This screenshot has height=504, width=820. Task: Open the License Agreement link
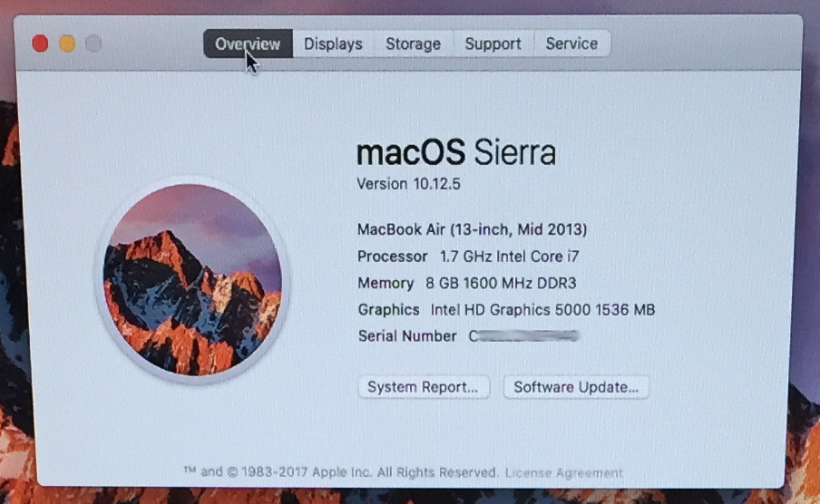click(x=564, y=472)
